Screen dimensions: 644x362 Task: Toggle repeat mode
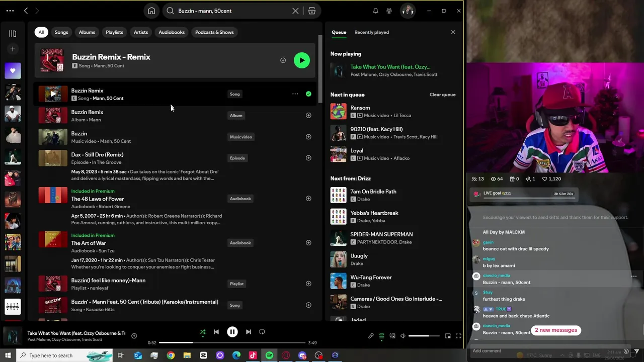click(262, 332)
